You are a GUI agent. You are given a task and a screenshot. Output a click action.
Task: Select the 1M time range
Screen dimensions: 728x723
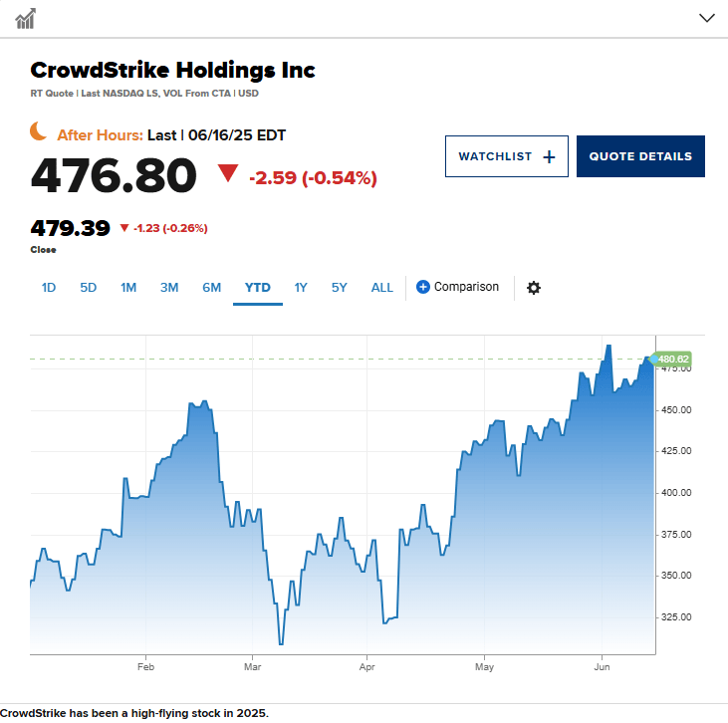[x=128, y=288]
